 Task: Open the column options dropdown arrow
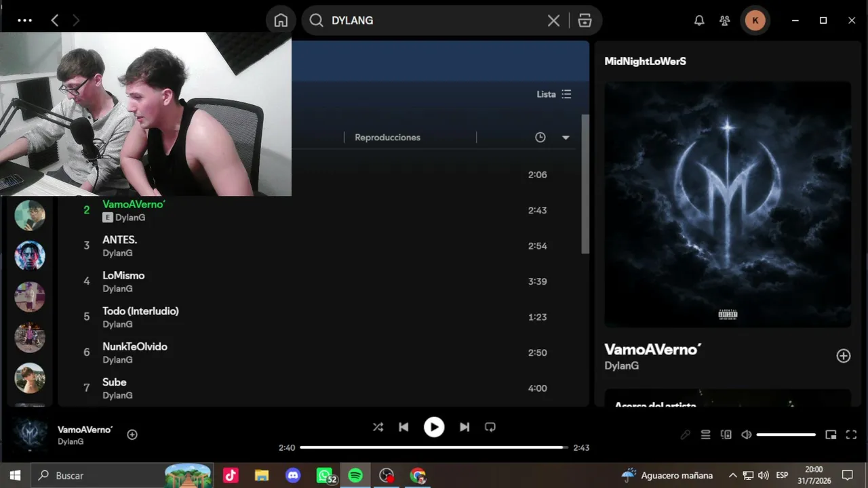point(566,138)
